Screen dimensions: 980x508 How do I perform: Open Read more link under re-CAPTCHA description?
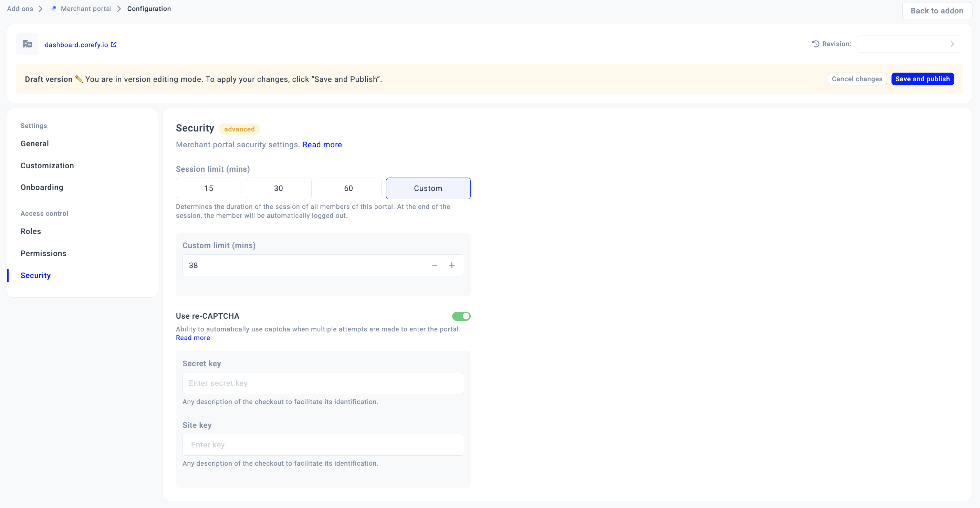(193, 338)
